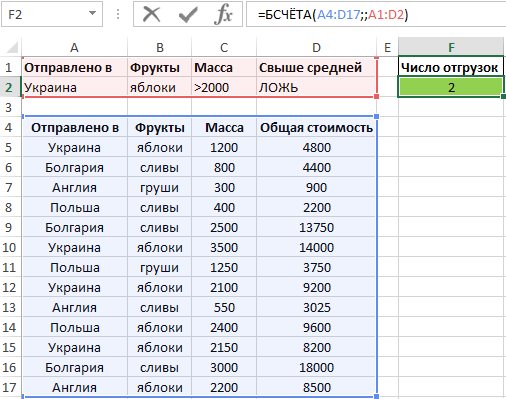Select column F header

click(x=451, y=47)
